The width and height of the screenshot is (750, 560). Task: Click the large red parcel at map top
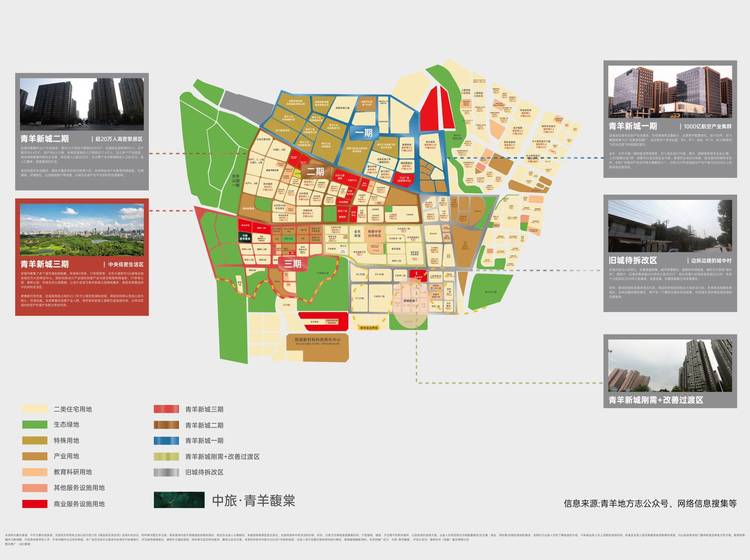tap(433, 108)
